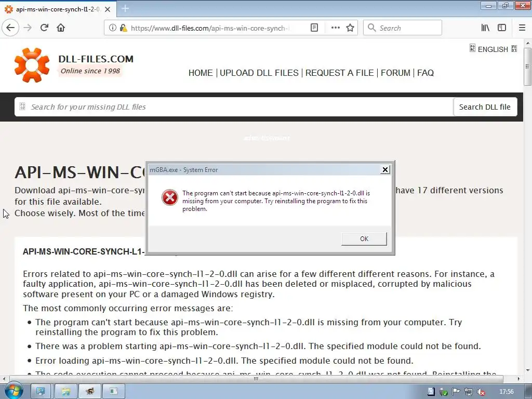Image resolution: width=532 pixels, height=399 pixels.
Task: Click the browser Back arrow button
Action: click(x=10, y=28)
